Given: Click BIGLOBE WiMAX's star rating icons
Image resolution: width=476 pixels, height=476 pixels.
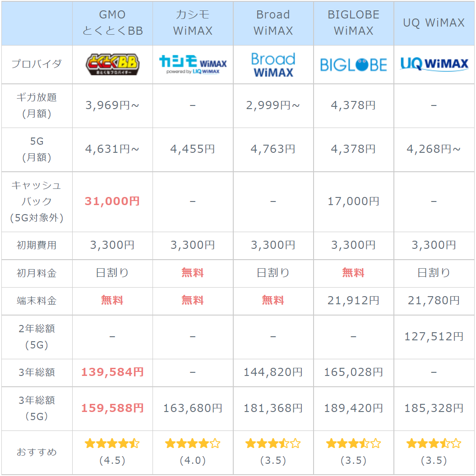Looking at the screenshot, I should (x=353, y=444).
